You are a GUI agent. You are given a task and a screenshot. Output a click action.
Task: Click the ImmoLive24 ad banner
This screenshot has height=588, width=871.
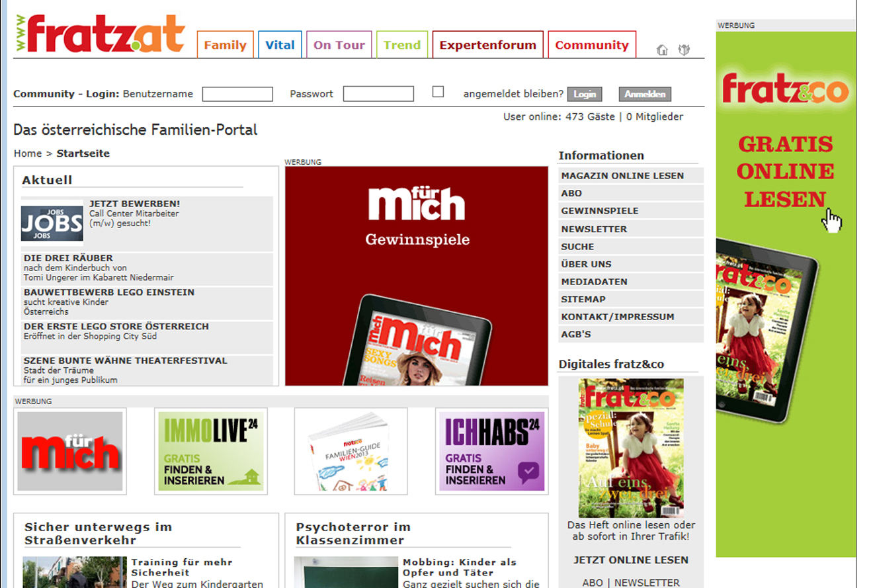(211, 451)
